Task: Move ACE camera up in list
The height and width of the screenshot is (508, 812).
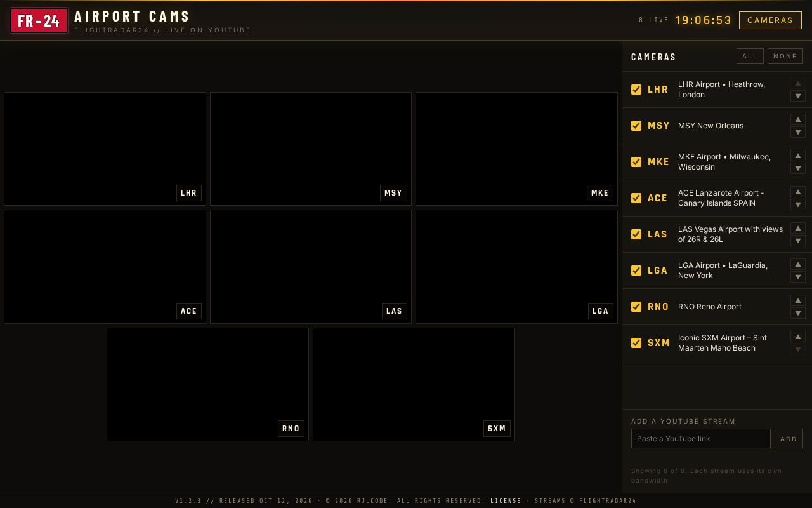Action: 798,192
